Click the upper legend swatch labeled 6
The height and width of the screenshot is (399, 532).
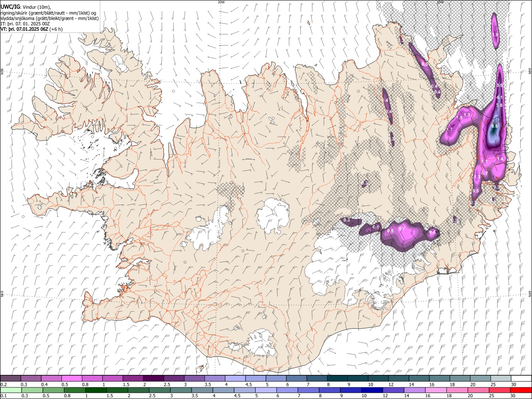click(x=296, y=378)
